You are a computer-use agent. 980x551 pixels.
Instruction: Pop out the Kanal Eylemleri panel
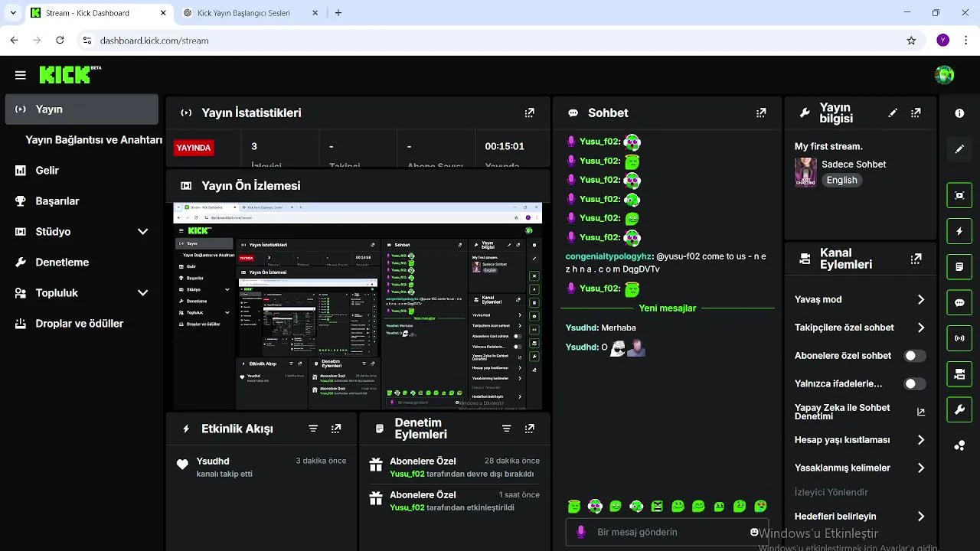coord(916,259)
